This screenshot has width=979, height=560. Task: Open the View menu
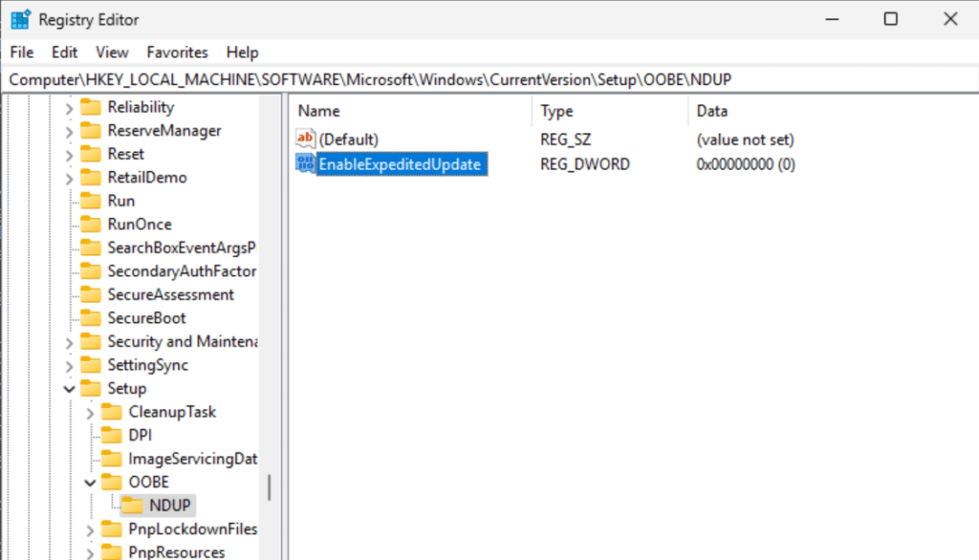[x=112, y=53]
